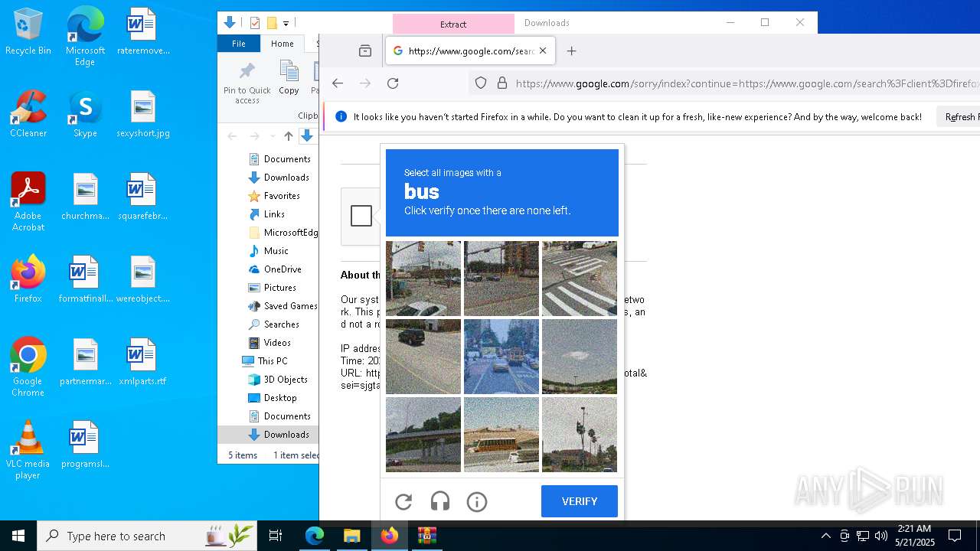Open the volume control in system tray
This screenshot has width=980, height=551.
tap(881, 536)
